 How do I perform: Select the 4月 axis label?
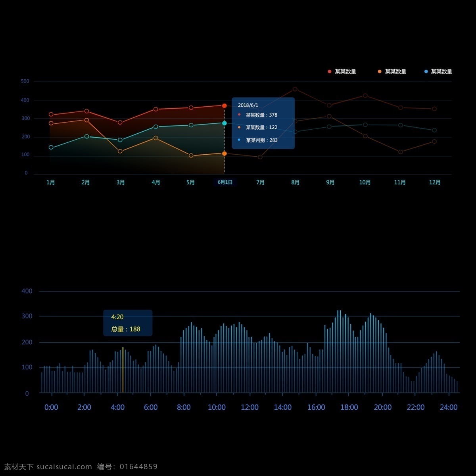pos(156,182)
